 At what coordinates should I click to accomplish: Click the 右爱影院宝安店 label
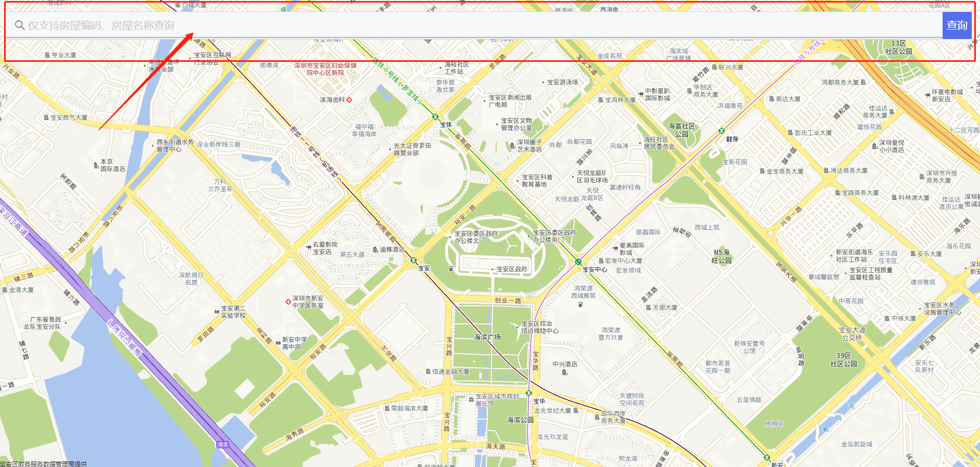pyautogui.click(x=325, y=248)
